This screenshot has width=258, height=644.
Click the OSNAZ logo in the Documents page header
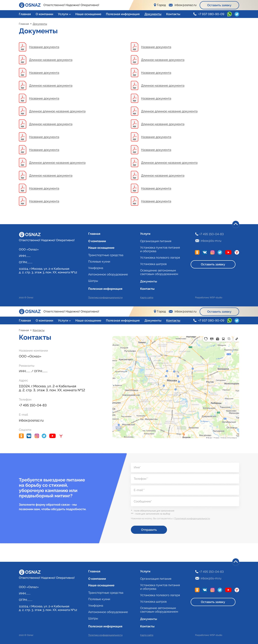coord(30,5)
